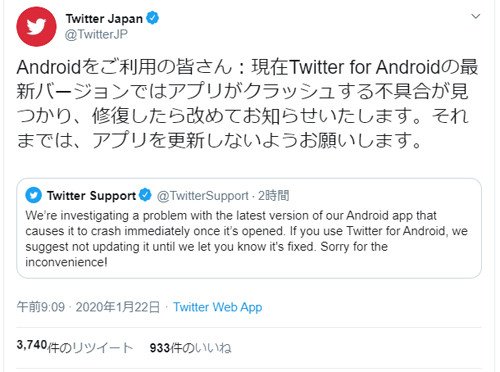Click the Twitter Support verified badge
This screenshot has height=372, width=500.
click(145, 195)
